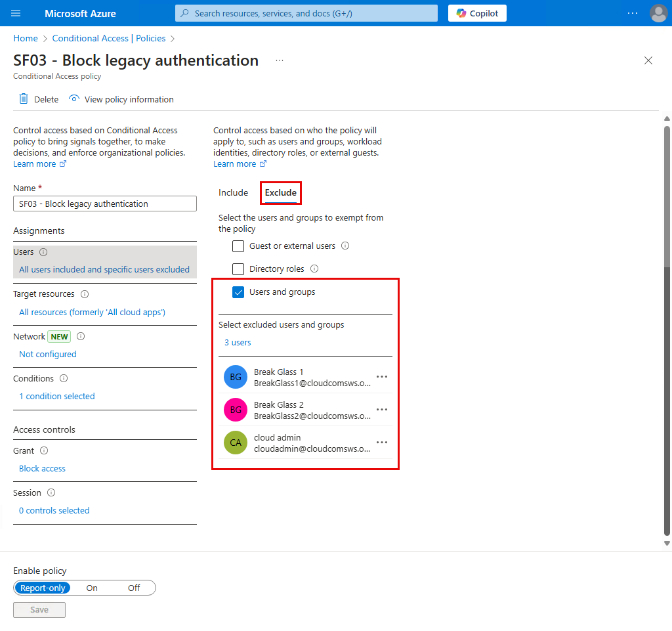This screenshot has height=631, width=672.
Task: Open info icon next to Grant
Action: [x=44, y=450]
